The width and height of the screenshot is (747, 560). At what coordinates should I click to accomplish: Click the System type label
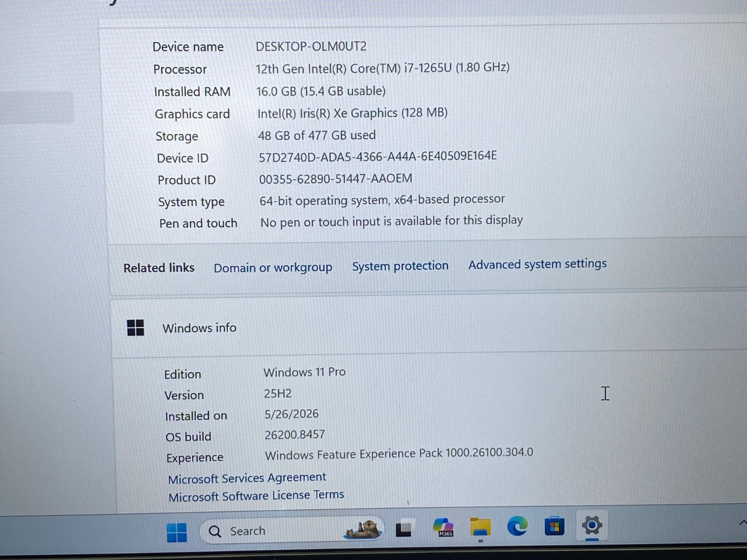[191, 203]
